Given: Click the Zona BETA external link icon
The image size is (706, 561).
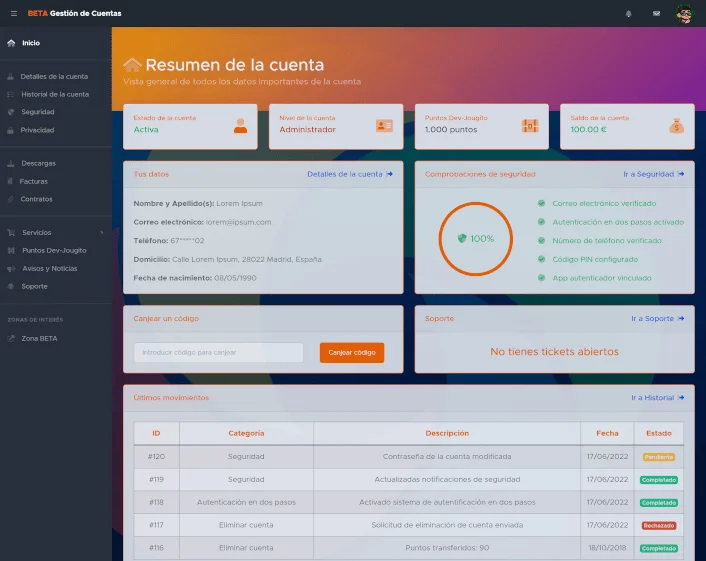Looking at the screenshot, I should (x=11, y=339).
